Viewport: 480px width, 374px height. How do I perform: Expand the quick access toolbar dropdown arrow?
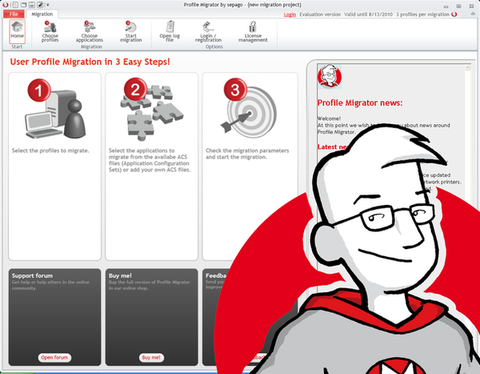coord(48,5)
